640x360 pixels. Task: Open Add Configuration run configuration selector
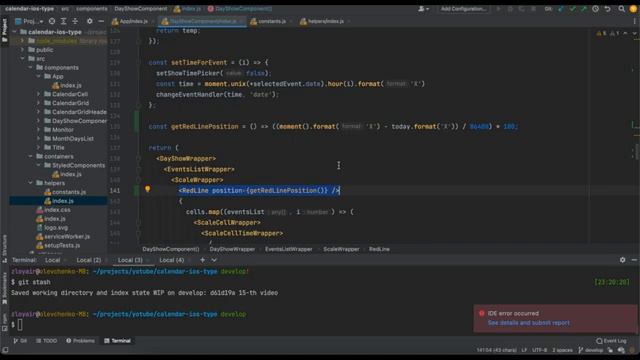(x=463, y=9)
